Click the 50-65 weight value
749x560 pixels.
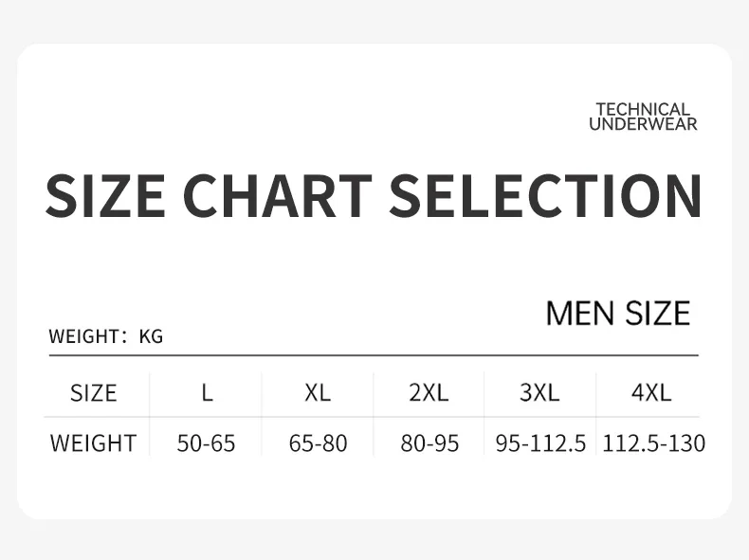click(206, 443)
